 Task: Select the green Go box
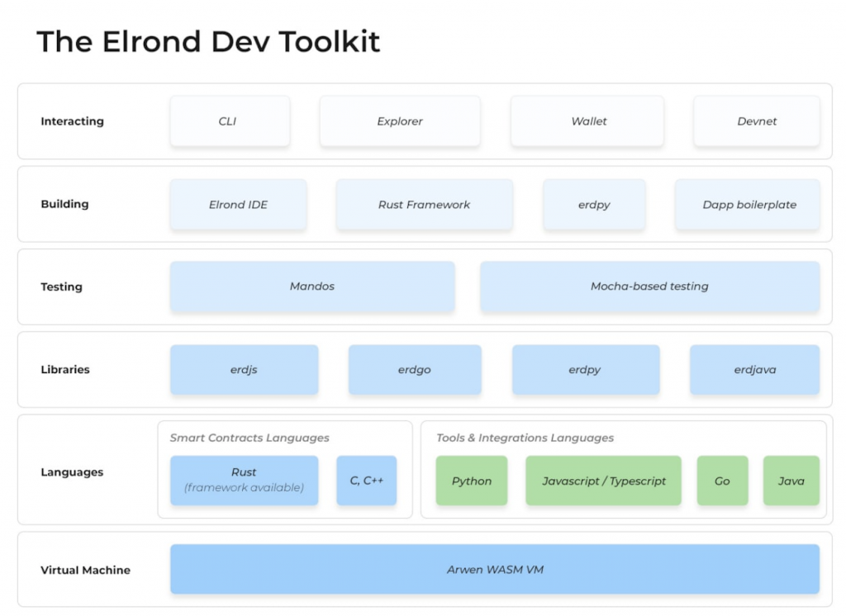(722, 481)
